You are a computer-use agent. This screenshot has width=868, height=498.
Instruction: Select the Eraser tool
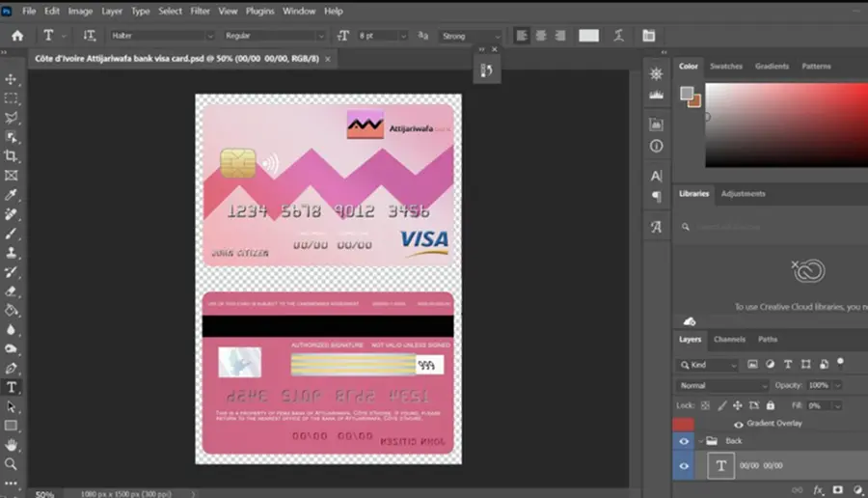(11, 291)
